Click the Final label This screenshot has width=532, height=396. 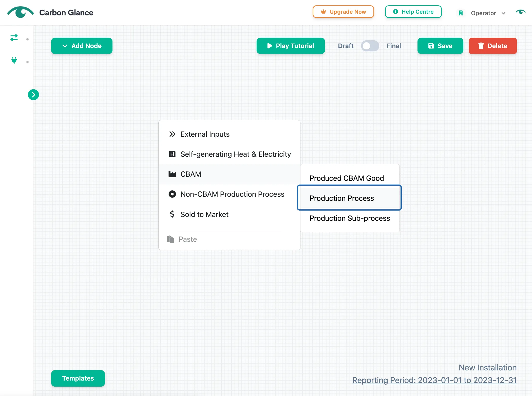click(x=394, y=46)
